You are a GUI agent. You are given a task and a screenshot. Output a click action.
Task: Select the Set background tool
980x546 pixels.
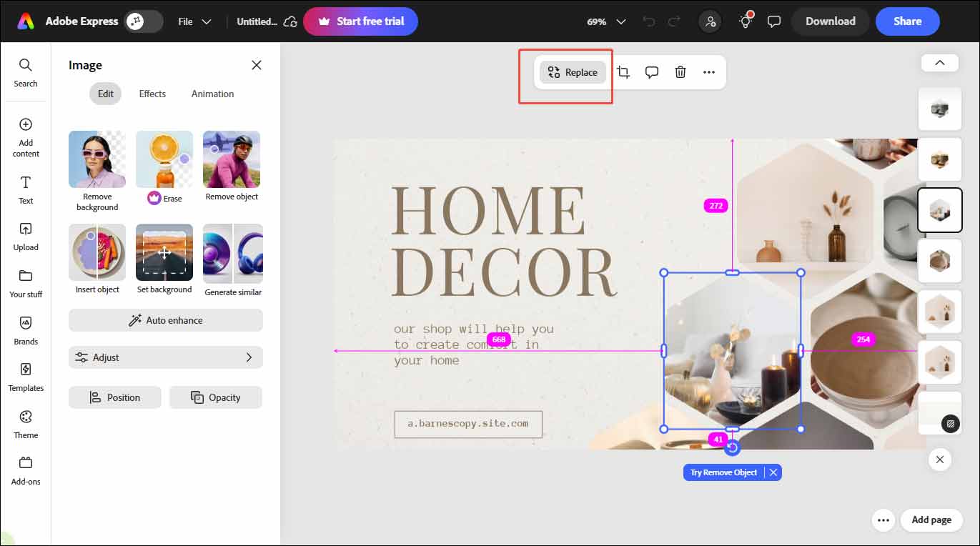[164, 252]
